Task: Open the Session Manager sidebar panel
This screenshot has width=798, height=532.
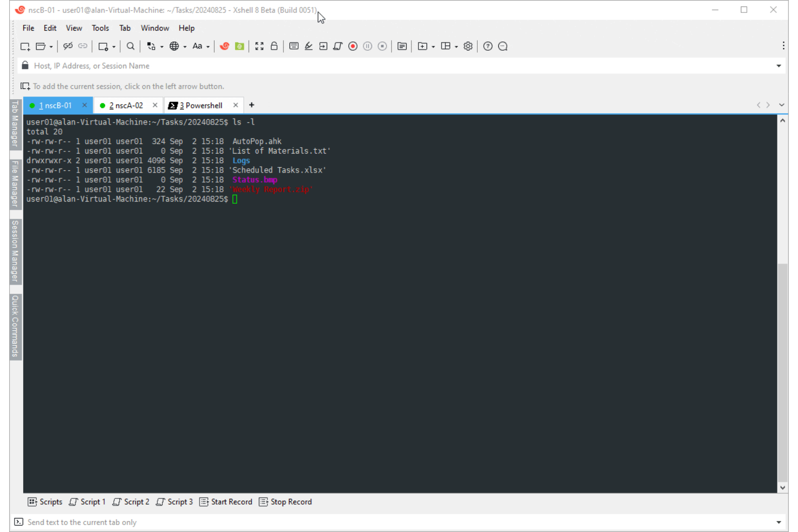Action: tap(15, 250)
